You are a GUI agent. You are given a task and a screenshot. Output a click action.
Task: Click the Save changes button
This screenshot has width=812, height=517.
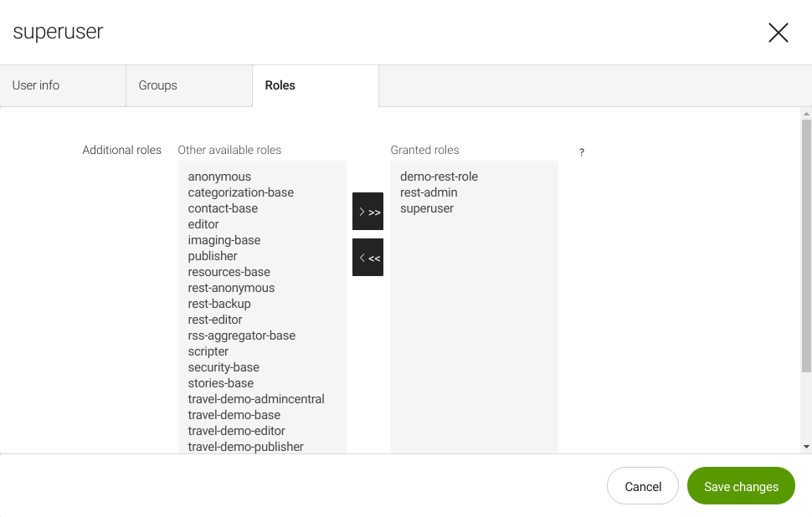740,486
